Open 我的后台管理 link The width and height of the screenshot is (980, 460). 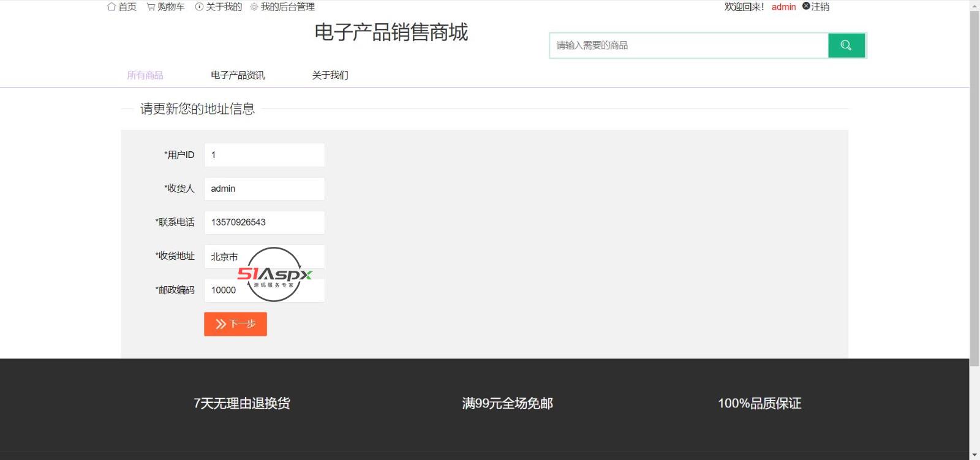click(288, 7)
